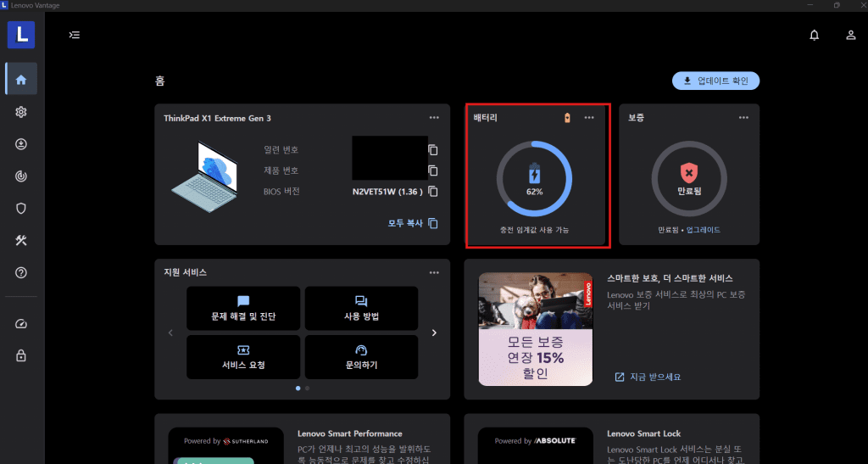Click the 업데이트 확인 button
This screenshot has height=464, width=868.
(715, 81)
